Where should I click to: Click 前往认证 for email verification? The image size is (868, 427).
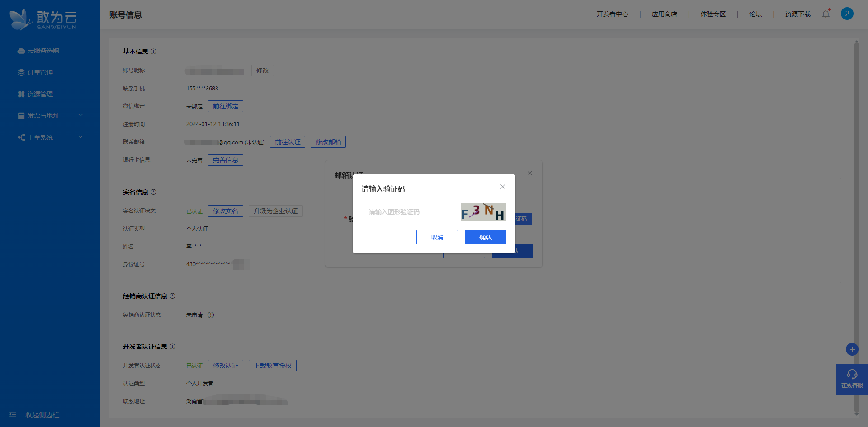pos(288,142)
